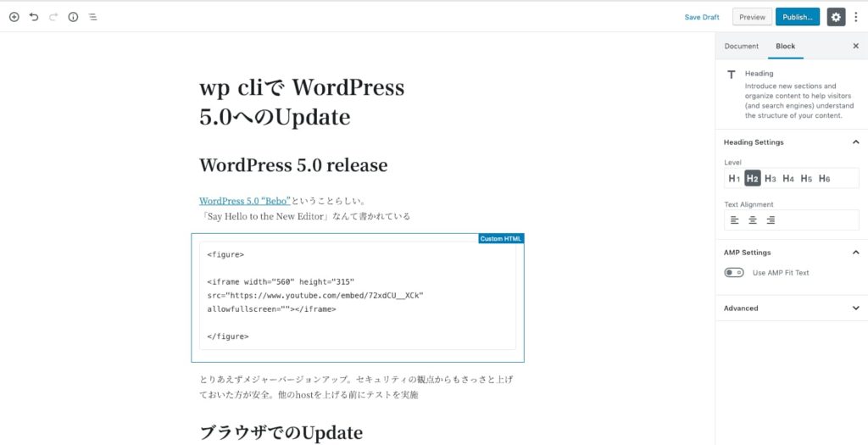Switch to the Document tab
Viewport: 868px width, 445px height.
[741, 46]
